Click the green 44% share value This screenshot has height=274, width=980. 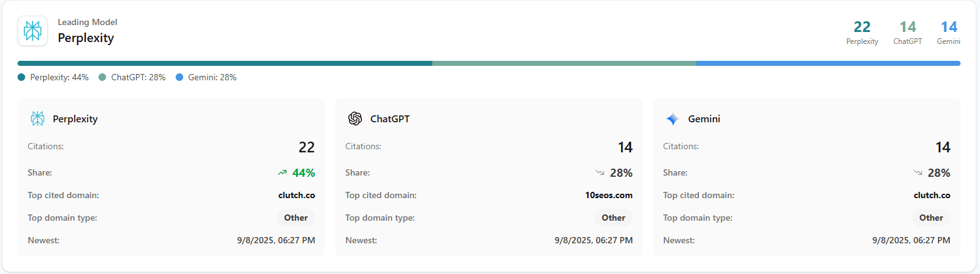point(304,172)
